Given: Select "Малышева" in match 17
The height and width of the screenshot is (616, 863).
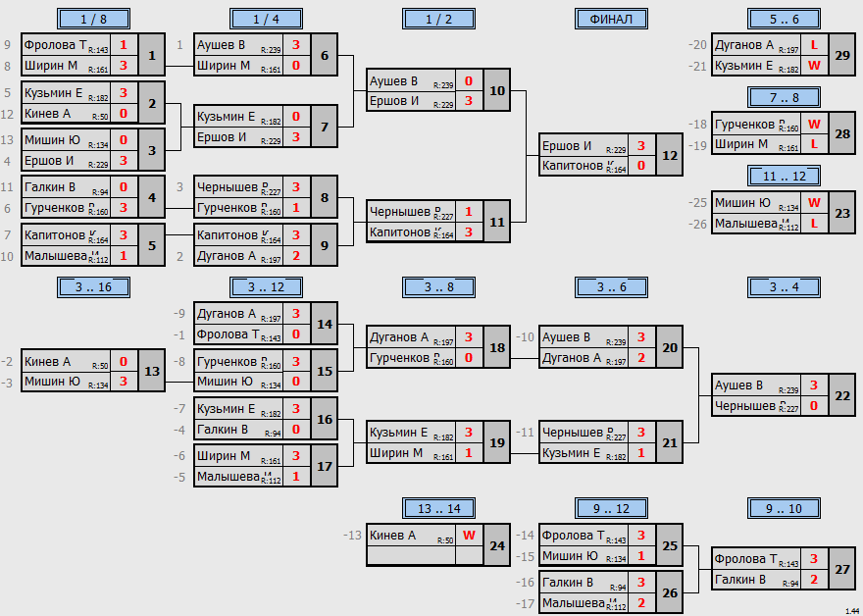Looking at the screenshot, I should 228,477.
